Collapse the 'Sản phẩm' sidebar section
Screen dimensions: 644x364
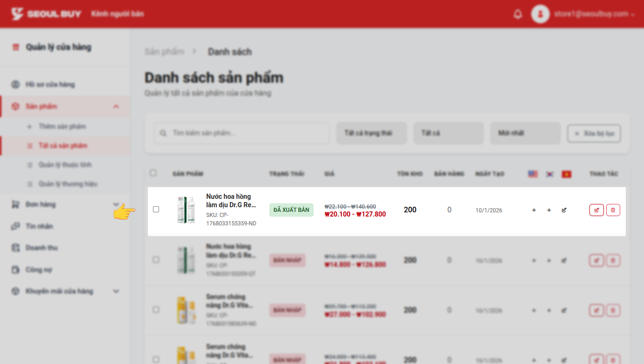coord(116,106)
